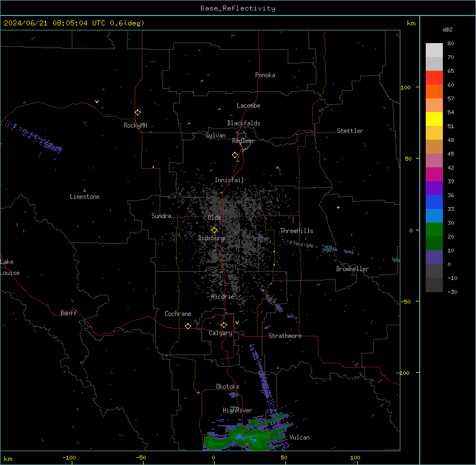Click the Ponoka city label
Image resolution: width=476 pixels, height=465 pixels.
click(265, 75)
